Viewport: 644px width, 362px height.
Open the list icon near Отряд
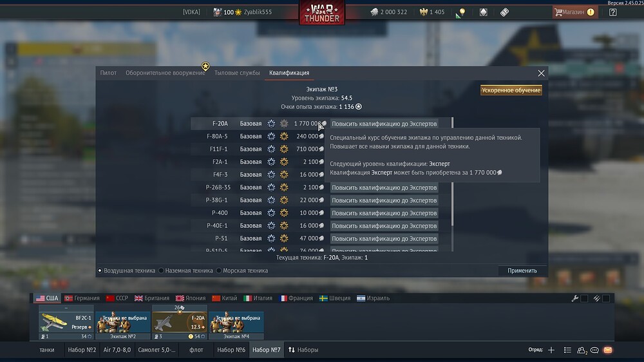[567, 350]
